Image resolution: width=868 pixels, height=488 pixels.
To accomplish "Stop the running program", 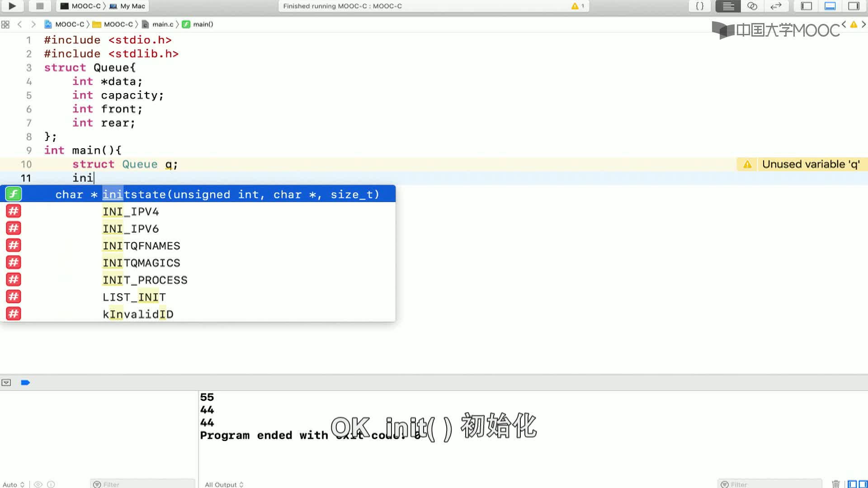I will (x=40, y=6).
